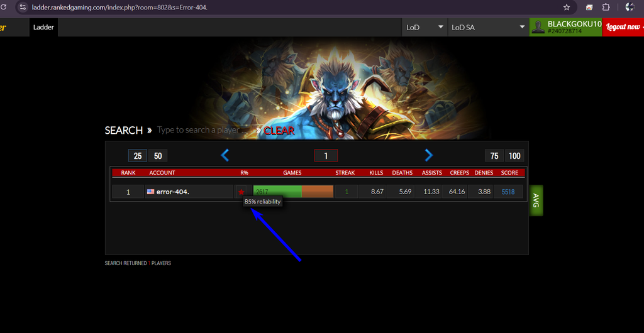The image size is (644, 333).
Task: Click the BLACKGOKU10 user avatar icon
Action: coord(538,27)
